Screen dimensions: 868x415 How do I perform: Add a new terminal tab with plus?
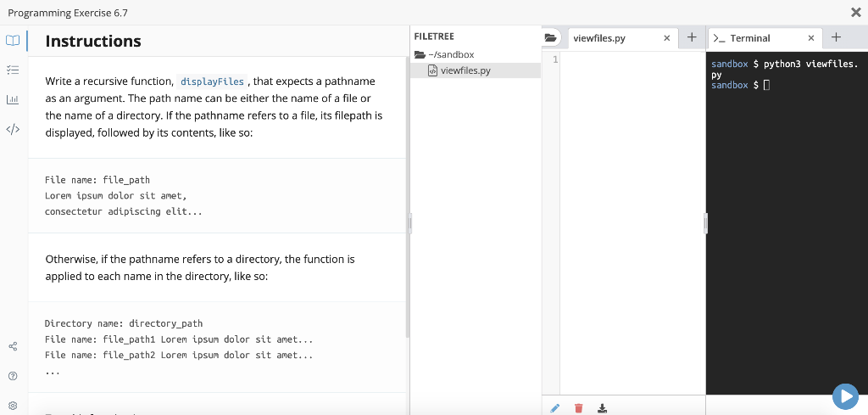836,37
